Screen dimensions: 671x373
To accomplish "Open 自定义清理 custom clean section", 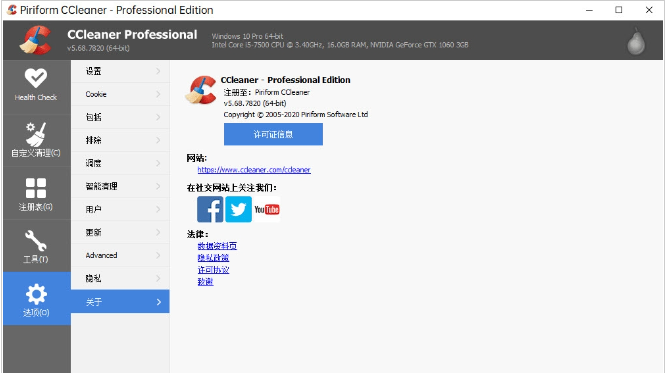I will (x=36, y=140).
